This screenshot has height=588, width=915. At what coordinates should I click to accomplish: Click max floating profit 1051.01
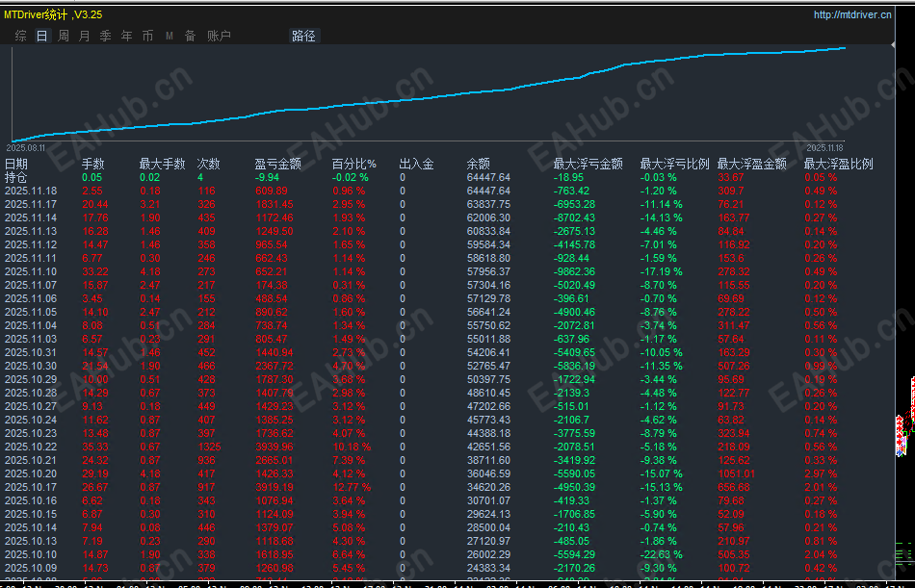click(737, 473)
